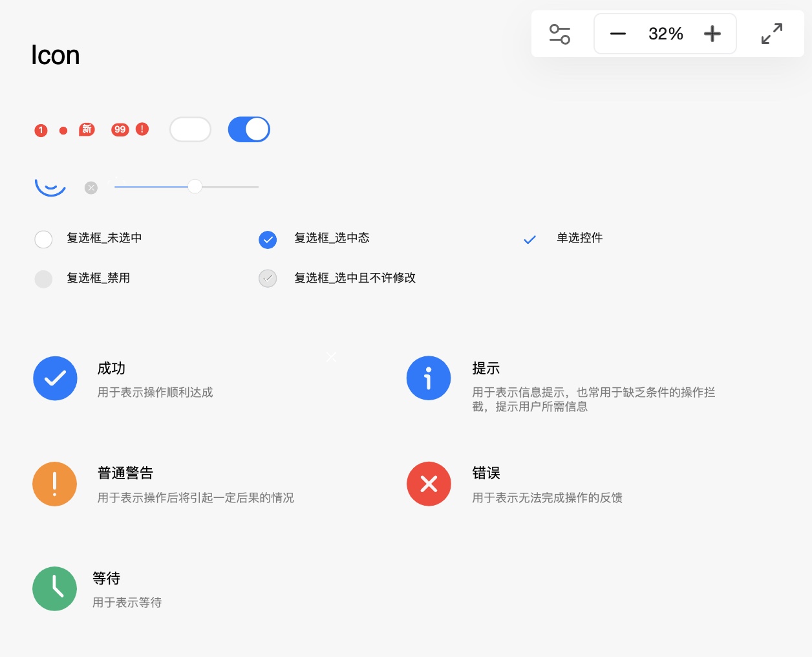Click the 成功 heading
This screenshot has width=812, height=657.
[111, 369]
